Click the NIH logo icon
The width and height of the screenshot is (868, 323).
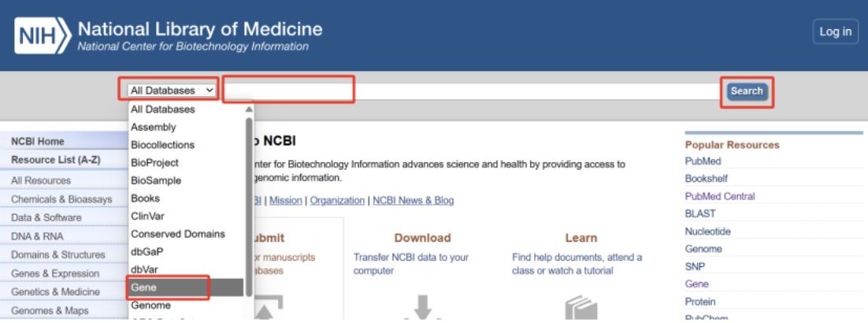coord(43,34)
